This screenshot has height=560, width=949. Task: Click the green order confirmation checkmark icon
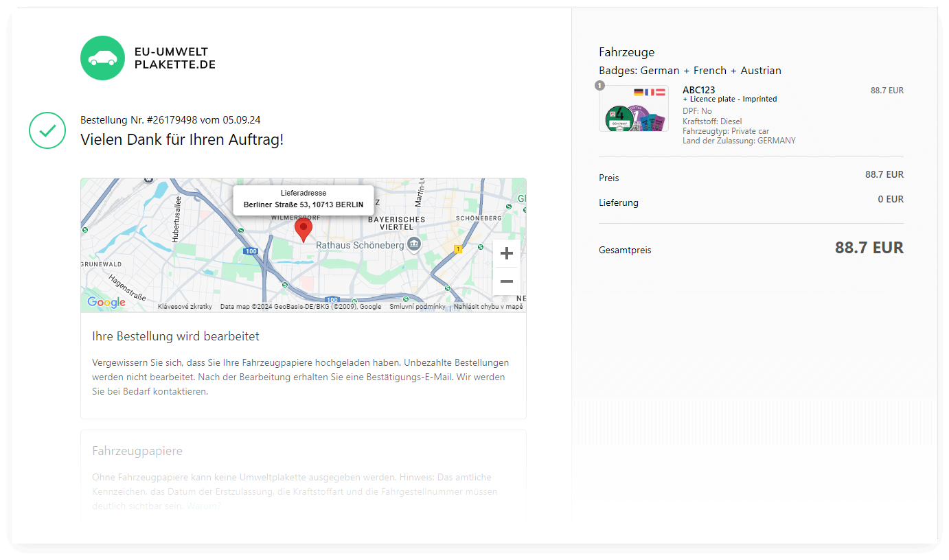coord(47,130)
